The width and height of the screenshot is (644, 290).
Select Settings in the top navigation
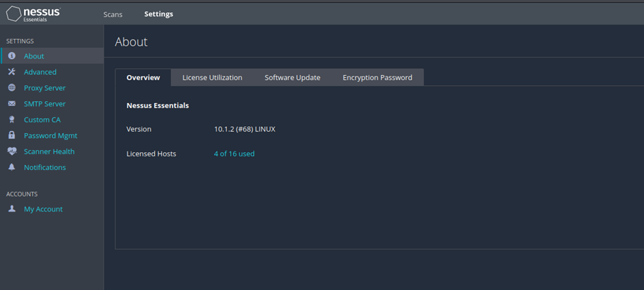[x=159, y=14]
